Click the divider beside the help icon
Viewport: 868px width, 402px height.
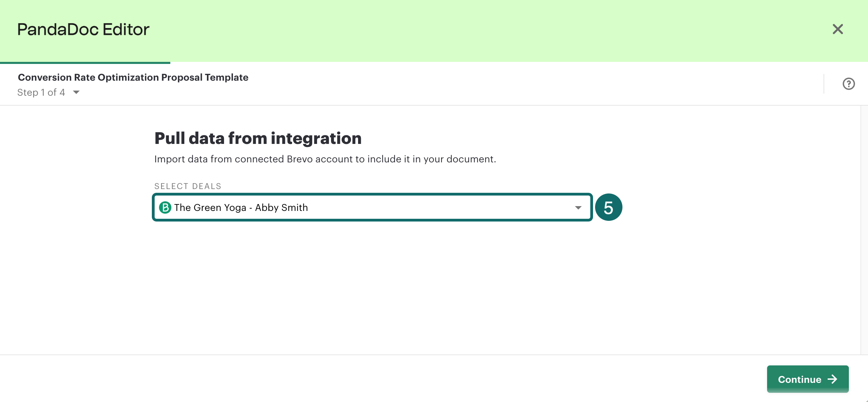[x=824, y=84]
